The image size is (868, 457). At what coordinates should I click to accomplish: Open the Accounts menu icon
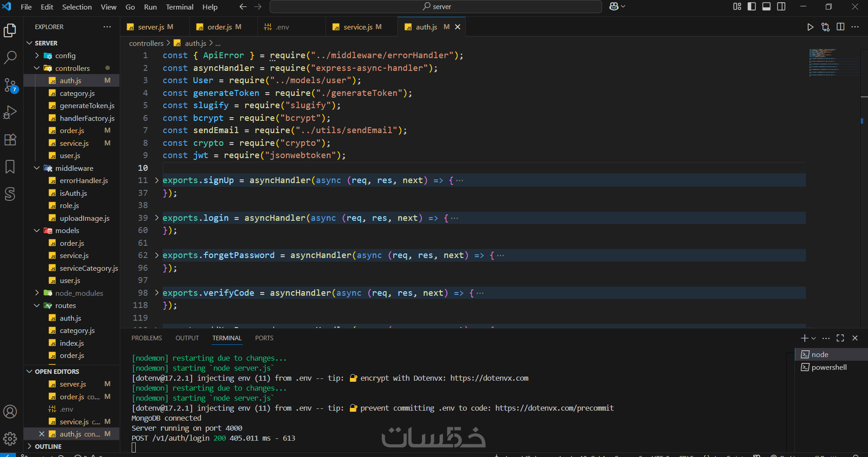pyautogui.click(x=10, y=412)
